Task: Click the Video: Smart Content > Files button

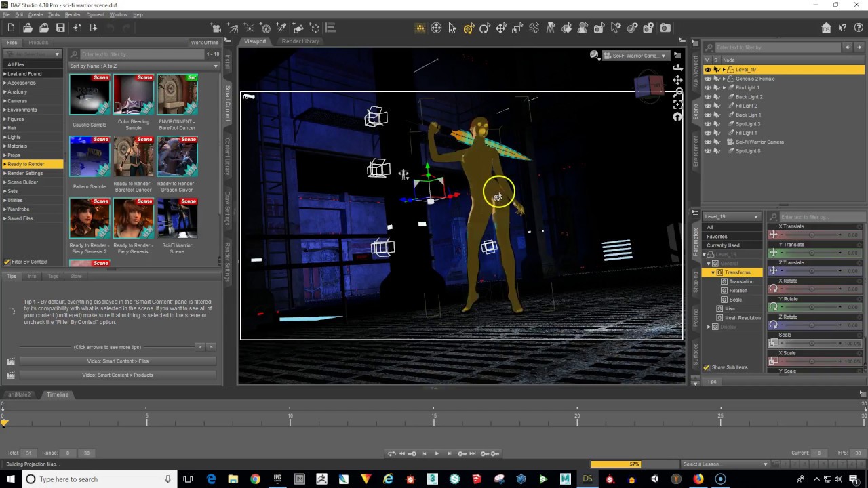Action: click(x=118, y=361)
